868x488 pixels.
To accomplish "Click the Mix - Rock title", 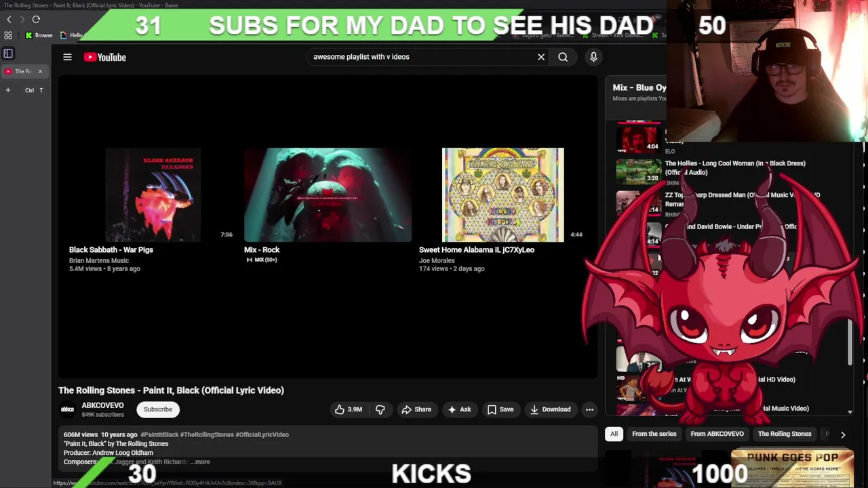I will click(262, 249).
